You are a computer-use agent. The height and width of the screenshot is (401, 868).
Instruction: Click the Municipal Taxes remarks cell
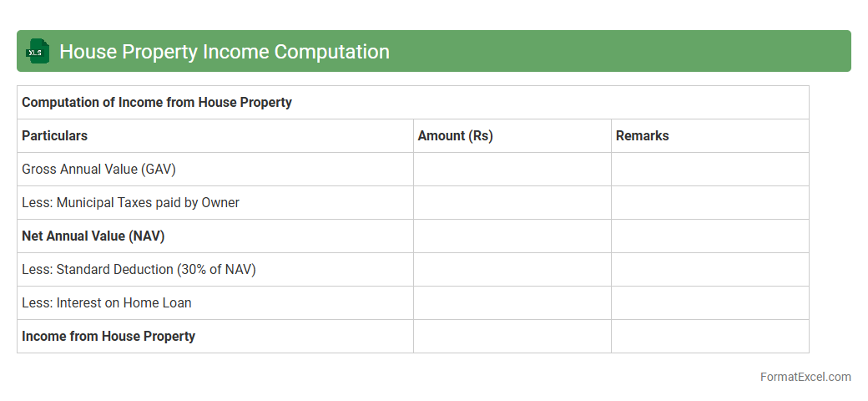point(709,203)
